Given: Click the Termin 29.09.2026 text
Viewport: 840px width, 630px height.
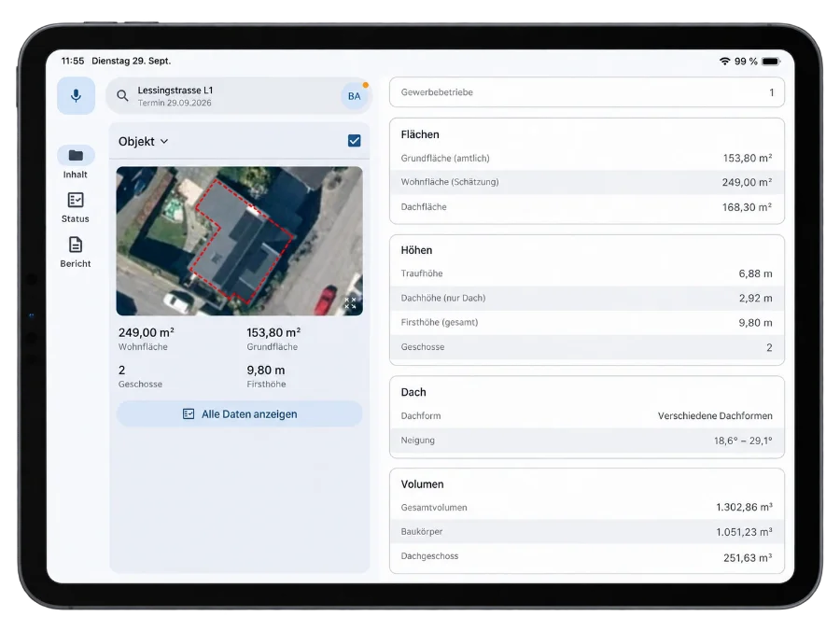Looking at the screenshot, I should tap(175, 103).
